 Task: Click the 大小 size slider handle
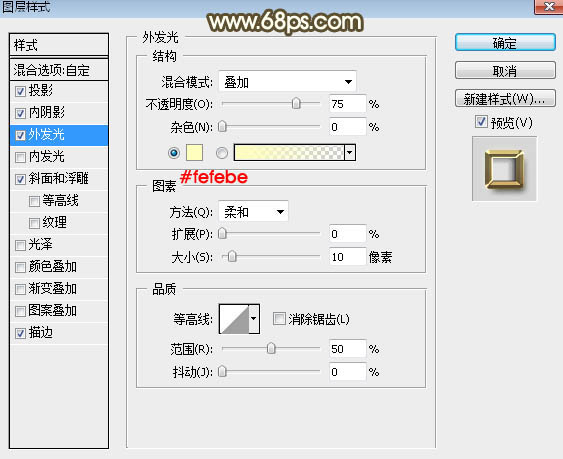[232, 256]
